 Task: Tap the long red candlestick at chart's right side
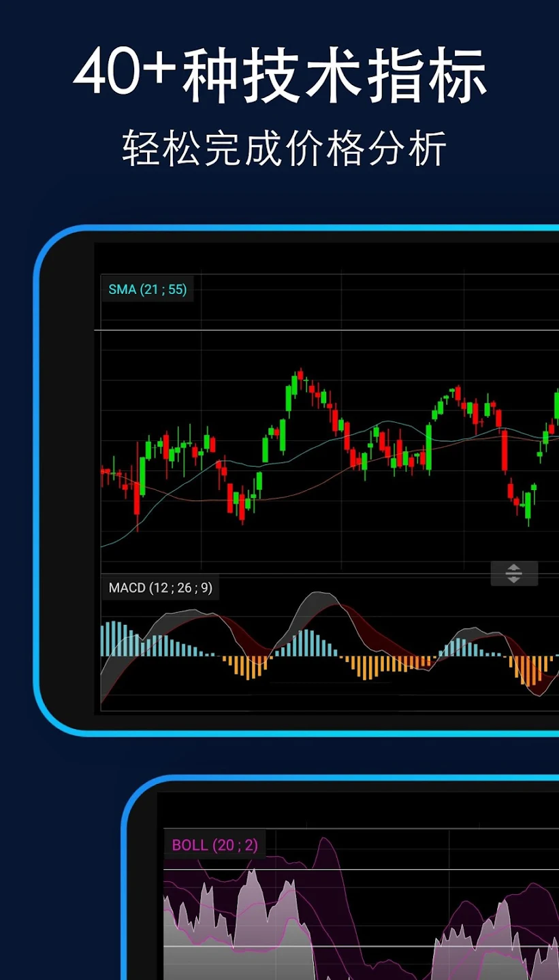[505, 450]
